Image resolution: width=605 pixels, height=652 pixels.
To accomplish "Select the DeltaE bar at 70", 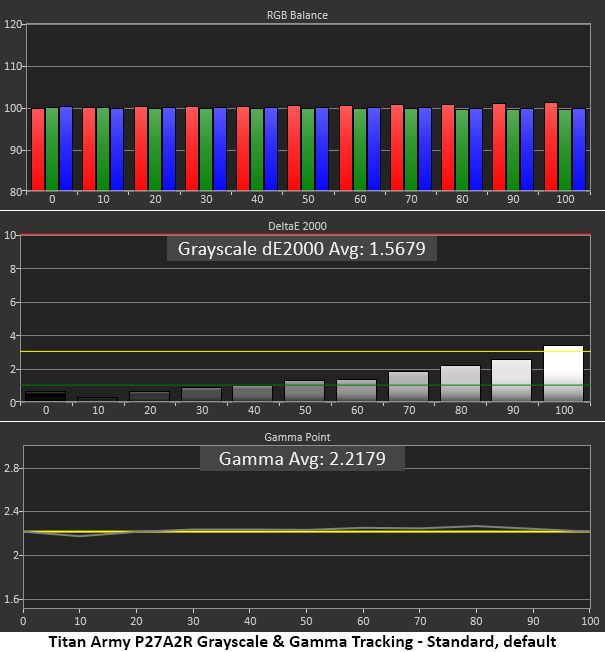I will coord(409,386).
